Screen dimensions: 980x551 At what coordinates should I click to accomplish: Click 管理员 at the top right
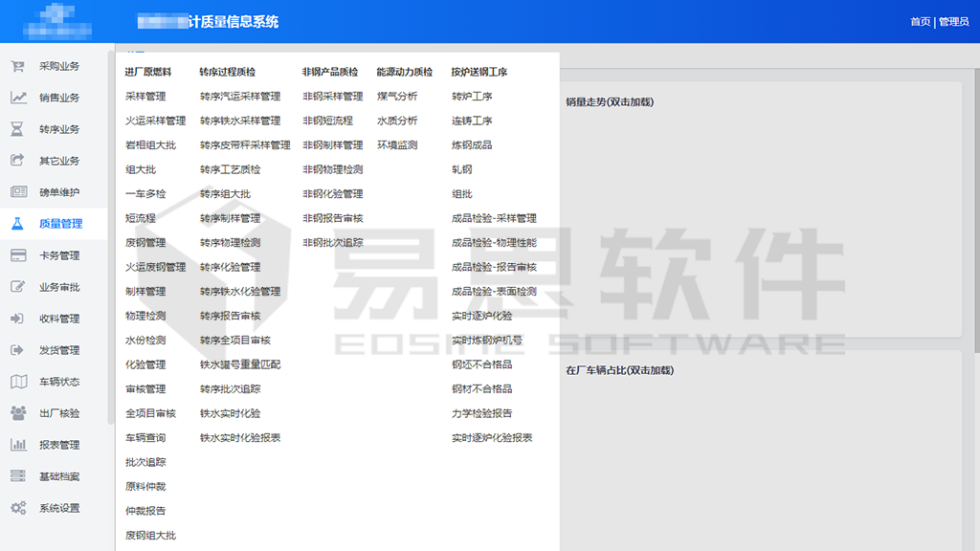(x=954, y=19)
